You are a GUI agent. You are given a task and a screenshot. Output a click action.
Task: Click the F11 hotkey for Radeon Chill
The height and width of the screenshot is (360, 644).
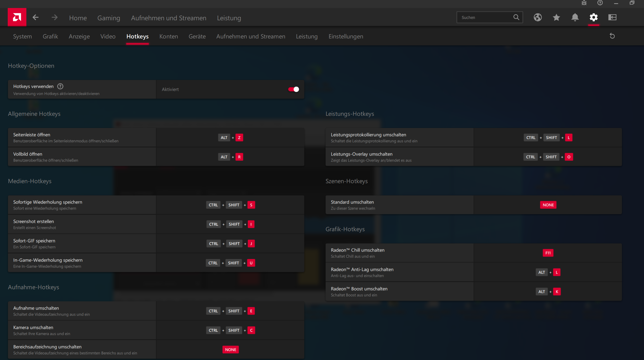(548, 253)
